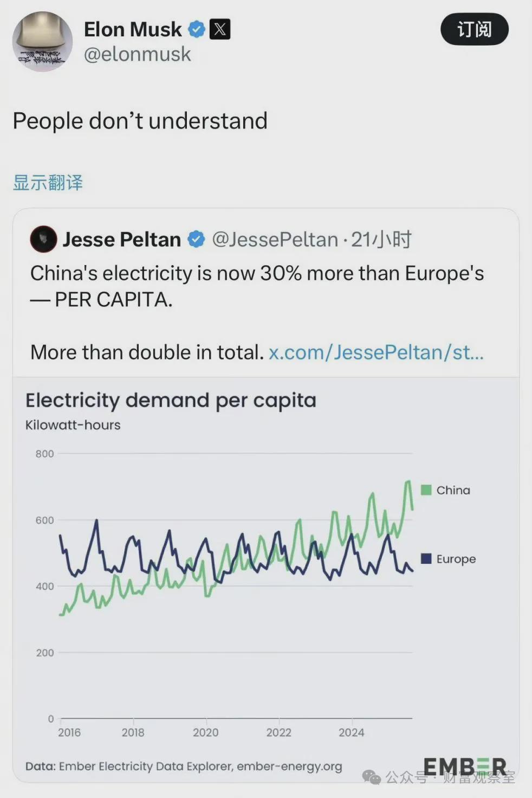Open Elon Musk display name

click(x=133, y=29)
